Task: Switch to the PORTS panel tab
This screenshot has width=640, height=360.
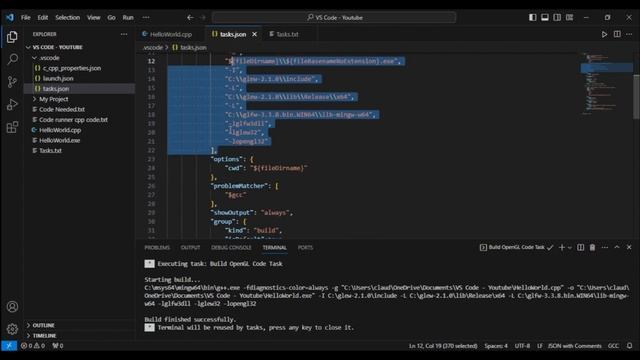Action: (x=305, y=247)
